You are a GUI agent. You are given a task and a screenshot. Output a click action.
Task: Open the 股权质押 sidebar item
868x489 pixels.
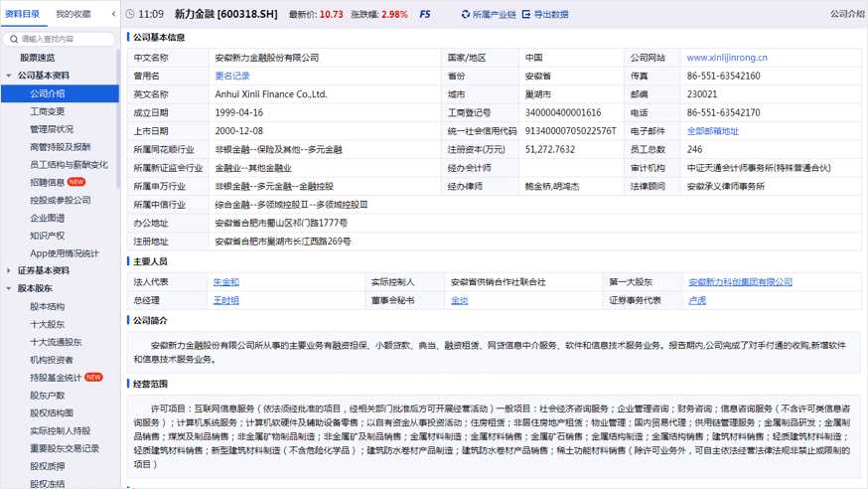(x=47, y=466)
